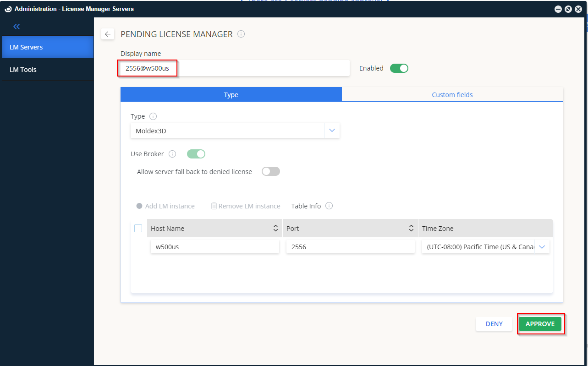The image size is (588, 366).
Task: Turn off the Use Broker switch
Action: [196, 153]
